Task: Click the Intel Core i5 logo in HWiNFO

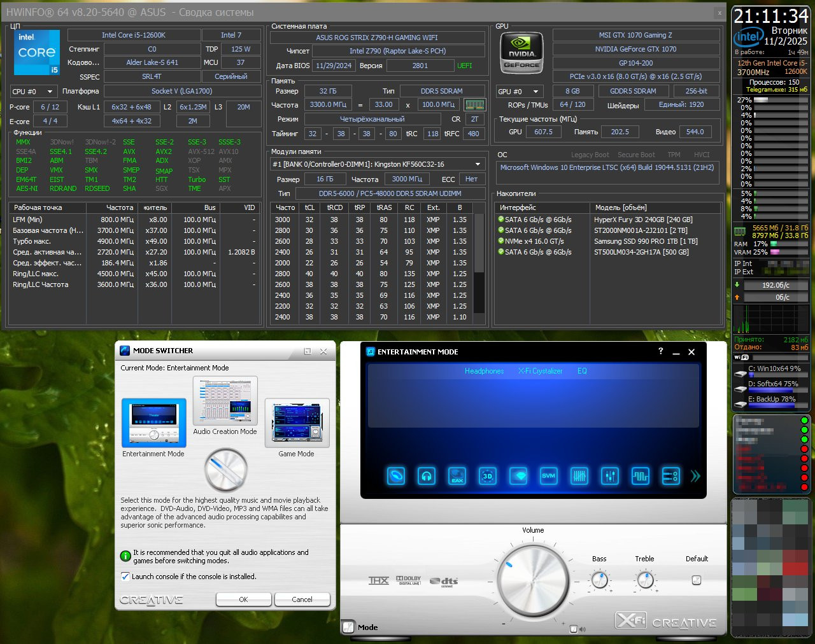Action: pos(37,52)
